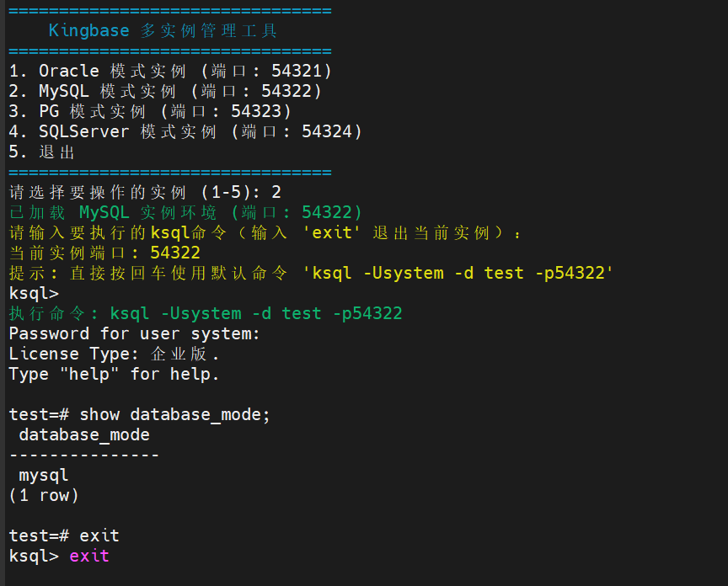Click the SQLServer mode instance menu line
Image resolution: width=728 pixels, height=586 pixels.
click(x=185, y=132)
